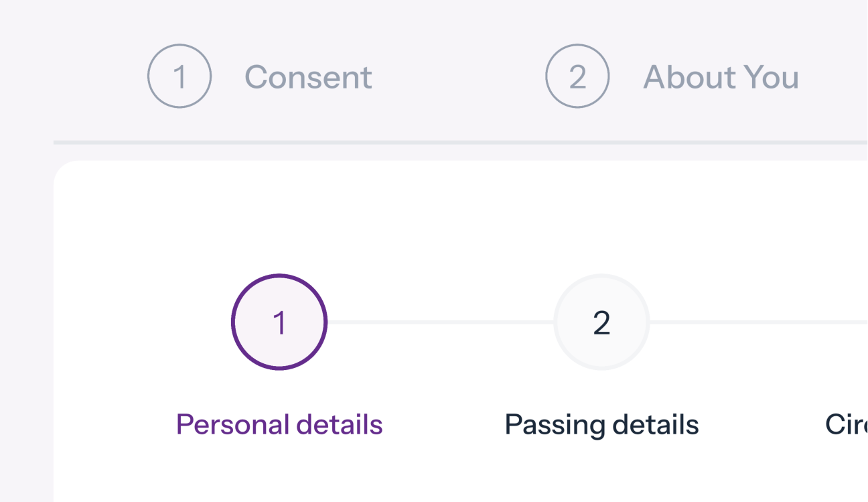The height and width of the screenshot is (502, 868).
Task: Click connector line between sub-steps 1 and 2
Action: 440,322
